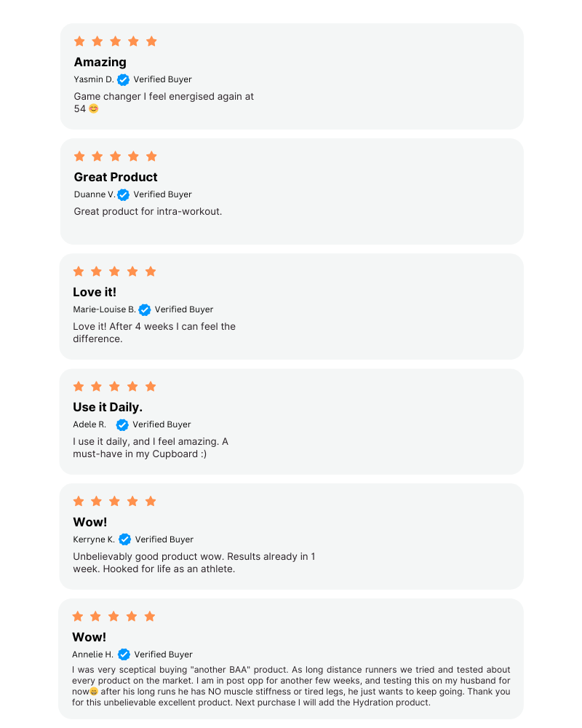Click Adele R.'s verified buyer badge
Image resolution: width=582 pixels, height=728 pixels.
tap(122, 424)
